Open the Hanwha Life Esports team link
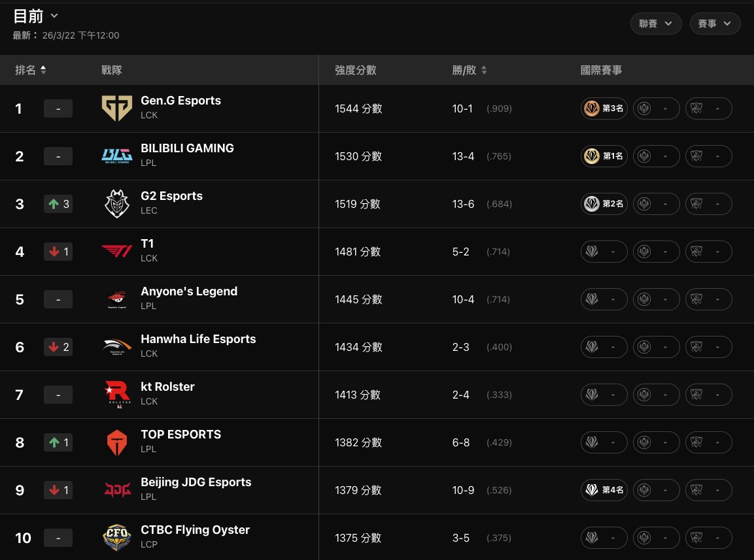This screenshot has height=560, width=754. [x=198, y=339]
